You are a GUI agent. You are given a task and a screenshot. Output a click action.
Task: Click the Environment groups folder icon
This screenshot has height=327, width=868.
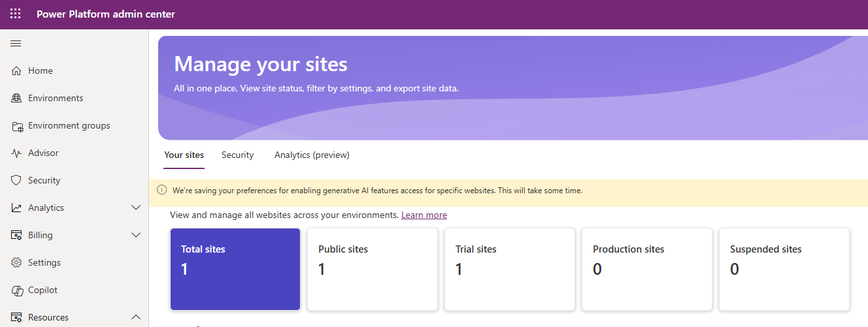point(17,126)
